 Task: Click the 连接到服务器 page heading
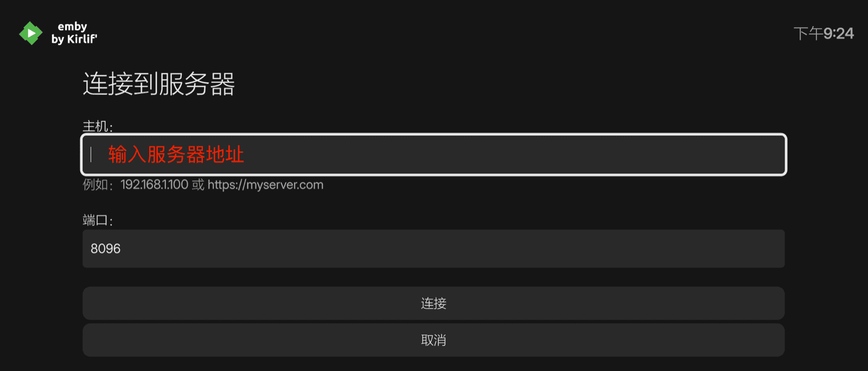click(159, 84)
